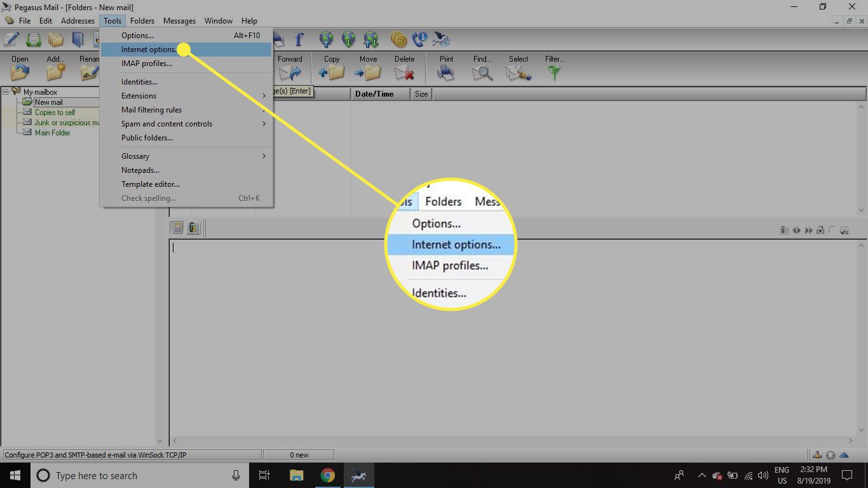Click the Find magnifier toolbar button
The height and width of the screenshot is (488, 868).
point(482,67)
